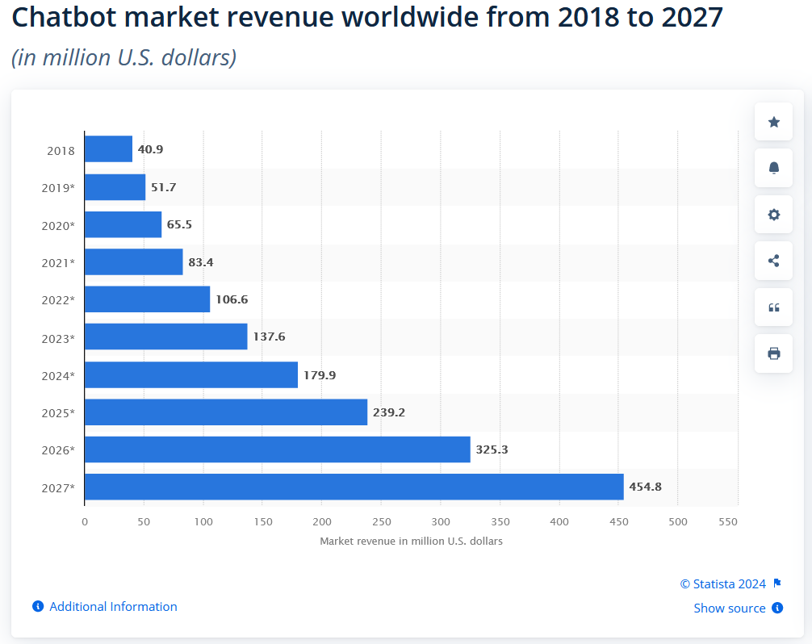Click the quotation cite icon

click(774, 307)
